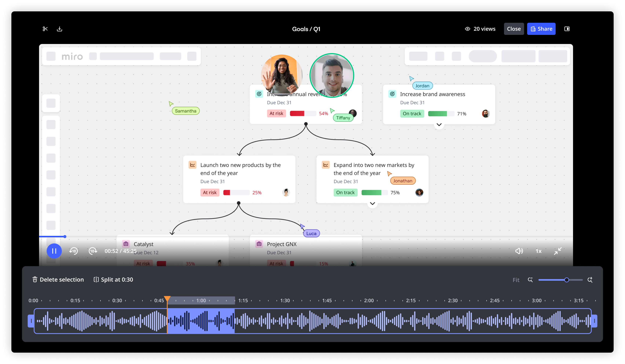Click the volume speaker icon
The width and height of the screenshot is (625, 364).
click(x=519, y=251)
